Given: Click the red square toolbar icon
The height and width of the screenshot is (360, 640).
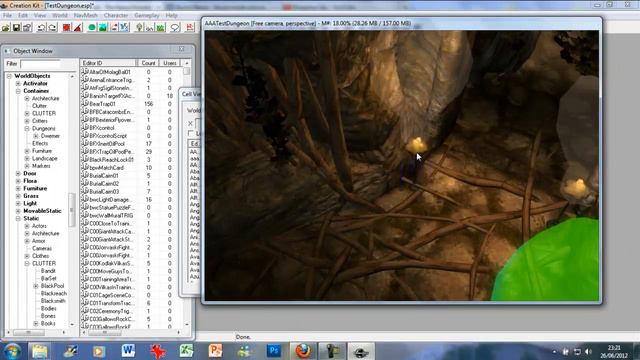Looking at the screenshot, I should point(67,27).
